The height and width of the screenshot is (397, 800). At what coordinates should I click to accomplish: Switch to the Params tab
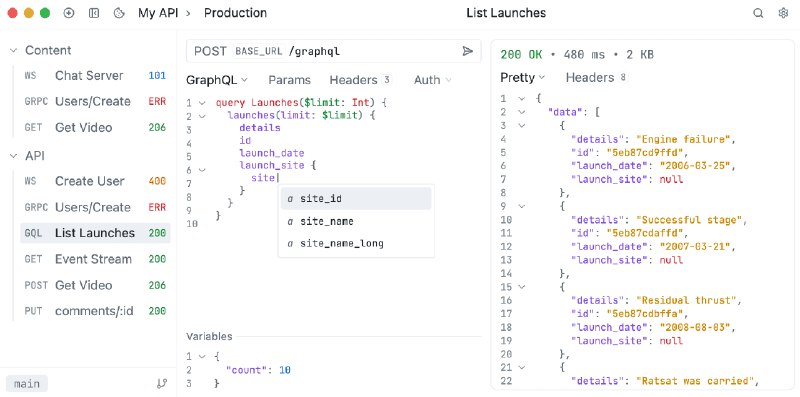[x=289, y=80]
